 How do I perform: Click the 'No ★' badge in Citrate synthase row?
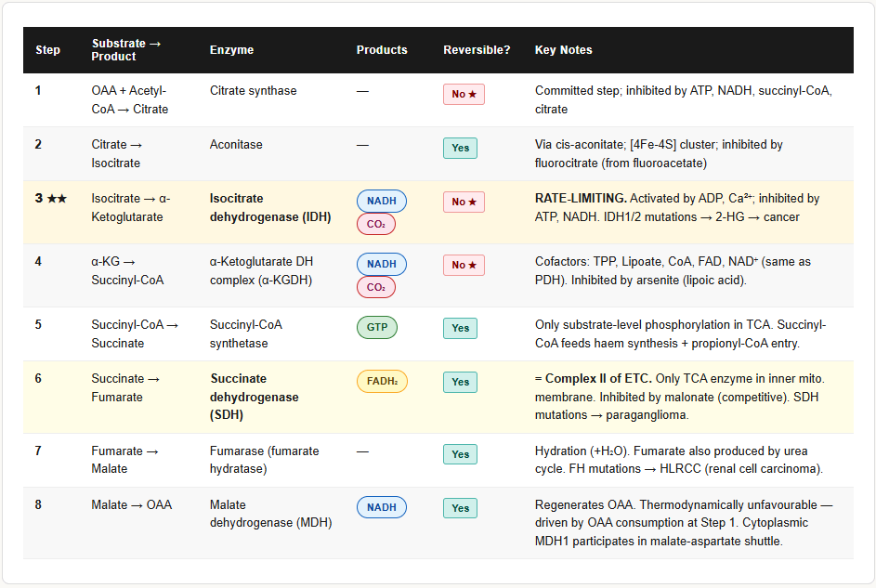pos(464,94)
